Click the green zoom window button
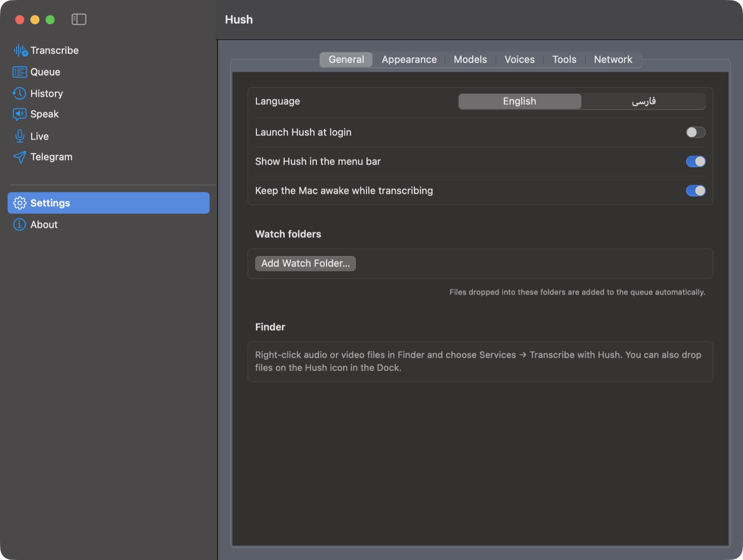743x560 pixels. click(x=50, y=20)
